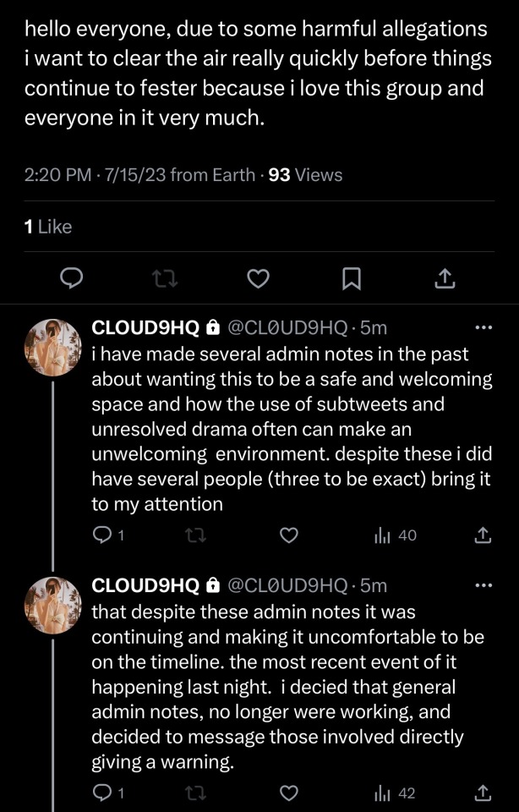The width and height of the screenshot is (519, 812).
Task: View analytics showing 40 views
Action: (x=396, y=535)
